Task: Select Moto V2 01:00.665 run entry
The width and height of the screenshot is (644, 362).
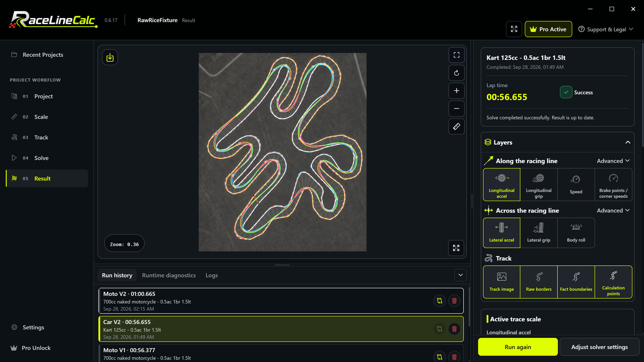Action: tap(281, 301)
